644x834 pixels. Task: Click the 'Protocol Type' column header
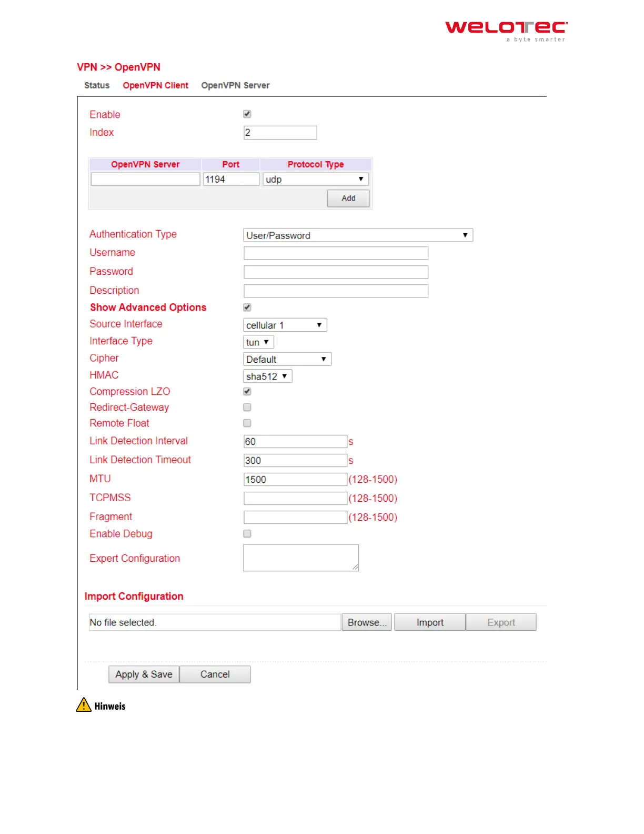click(316, 164)
